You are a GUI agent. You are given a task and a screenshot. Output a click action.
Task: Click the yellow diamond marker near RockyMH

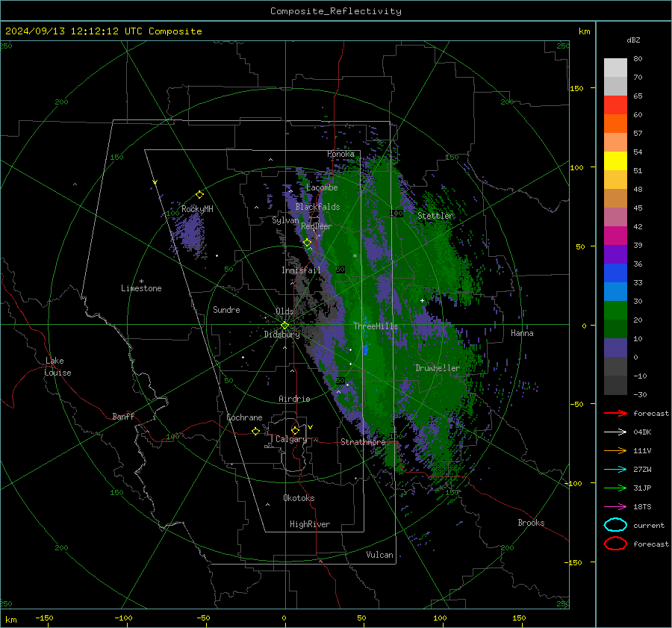point(199,195)
